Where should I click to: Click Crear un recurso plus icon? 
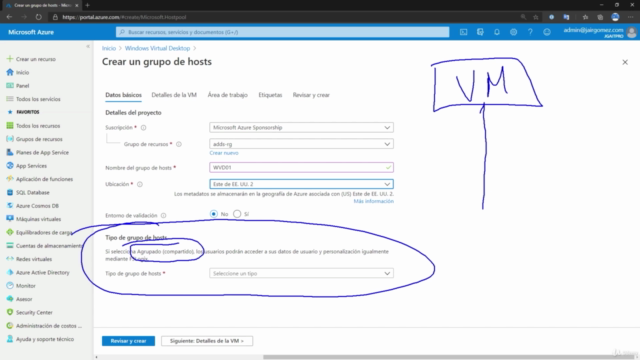pyautogui.click(x=10, y=59)
